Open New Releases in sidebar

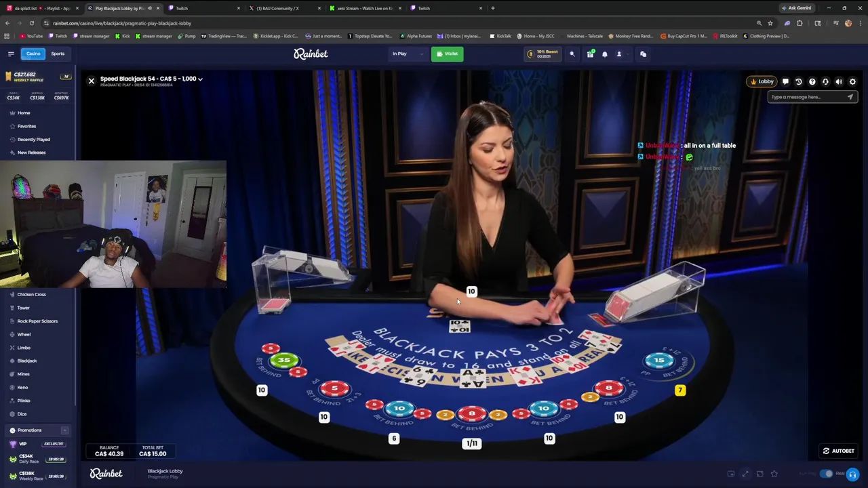point(31,152)
